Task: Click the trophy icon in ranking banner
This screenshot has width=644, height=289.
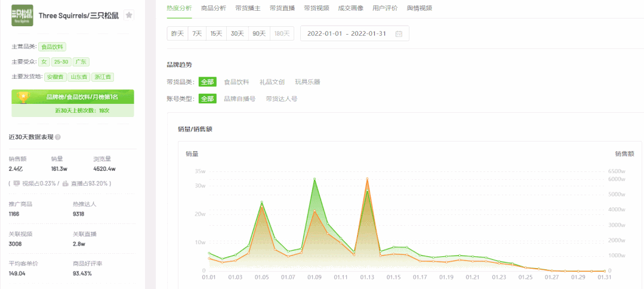Action: 23,97
